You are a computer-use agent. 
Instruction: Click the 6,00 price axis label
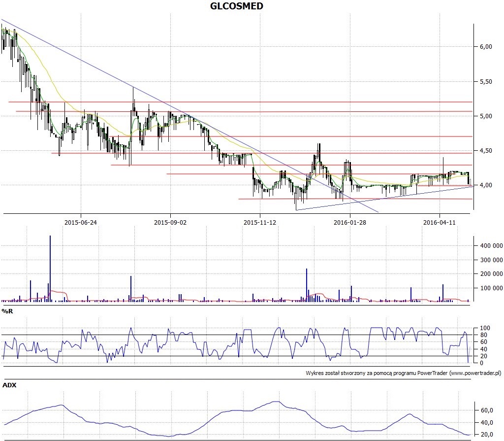click(486, 47)
